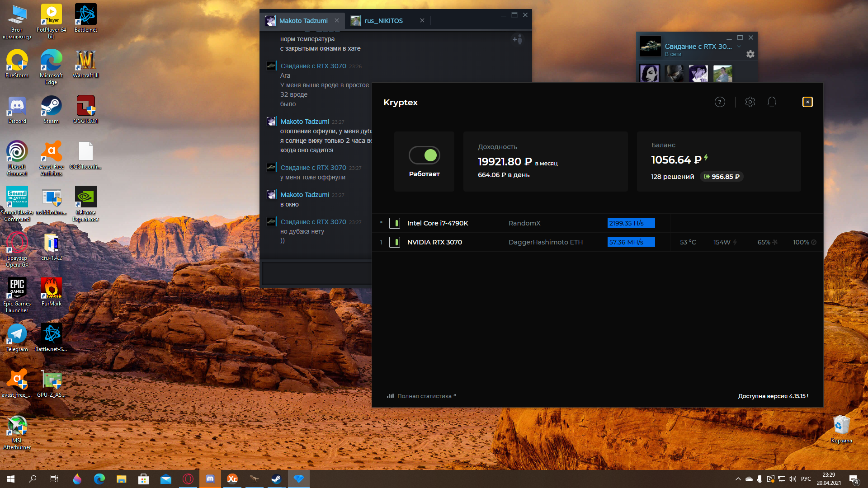Viewport: 868px width, 488px height.
Task: Click the Kryptex diamond taskbar icon
Action: [x=298, y=479]
